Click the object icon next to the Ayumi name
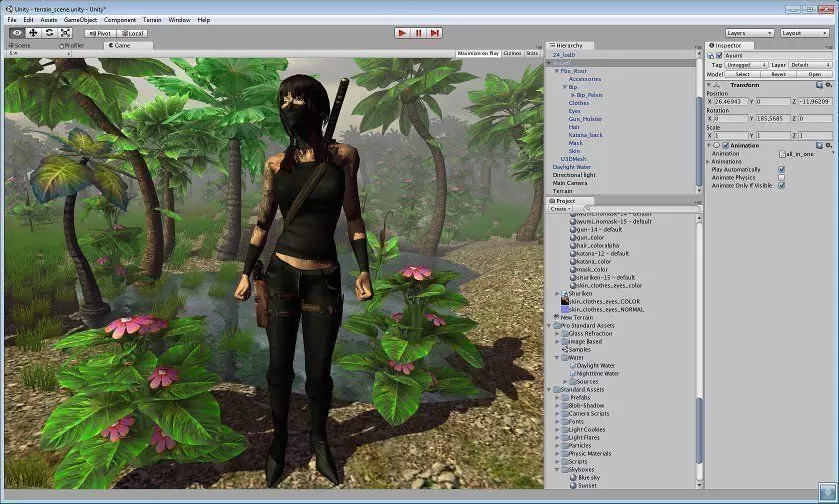This screenshot has height=504, width=839. [x=711, y=56]
